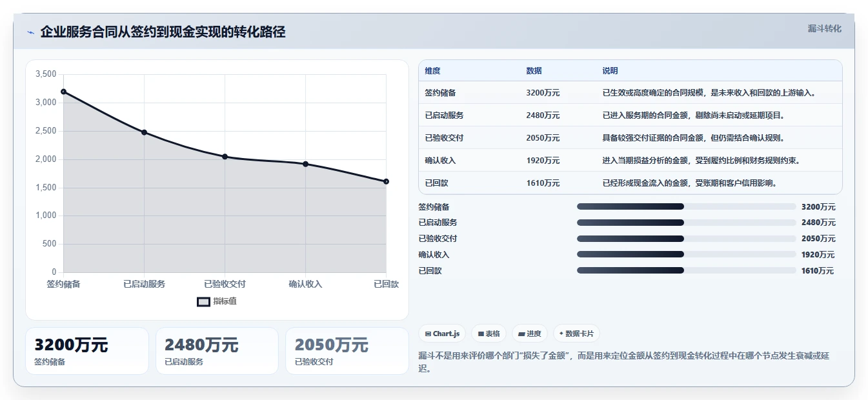This screenshot has height=400, width=868.
Task: Click the 1920万元 value in the table
Action: [543, 161]
